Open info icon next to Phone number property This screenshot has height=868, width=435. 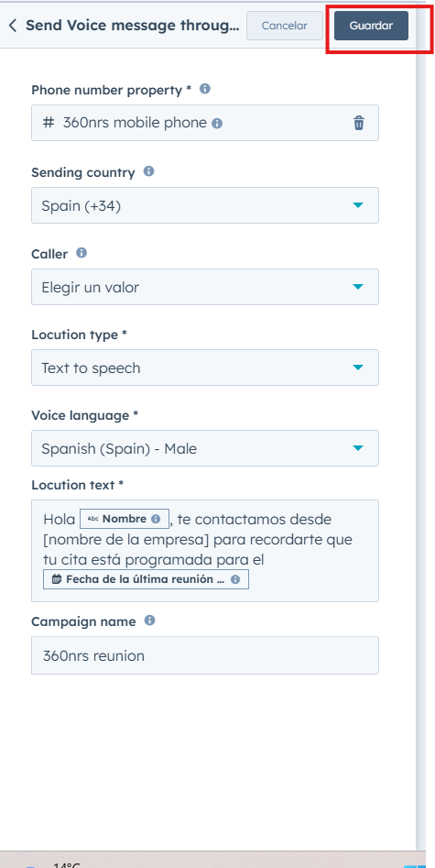pos(205,89)
